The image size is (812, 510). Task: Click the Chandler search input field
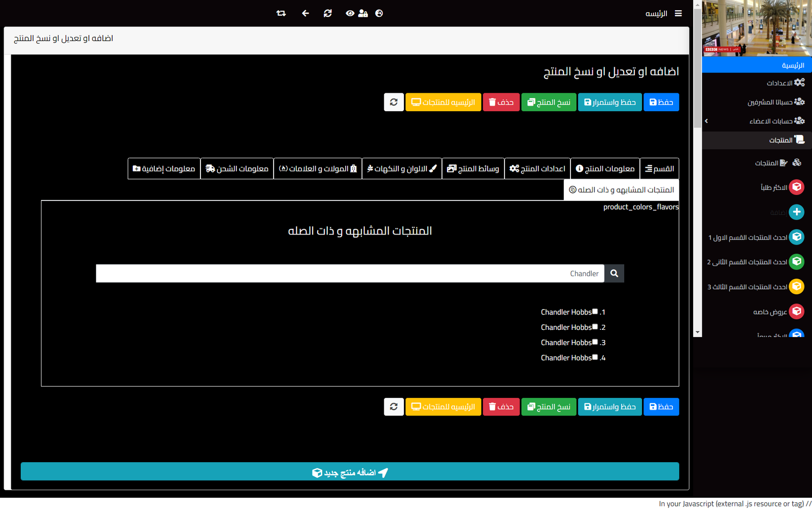[350, 274]
